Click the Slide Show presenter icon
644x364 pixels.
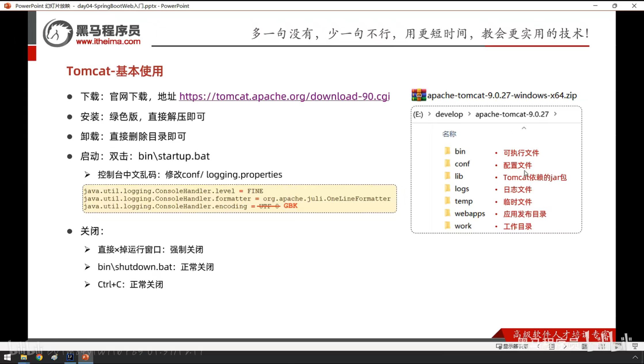(x=635, y=346)
